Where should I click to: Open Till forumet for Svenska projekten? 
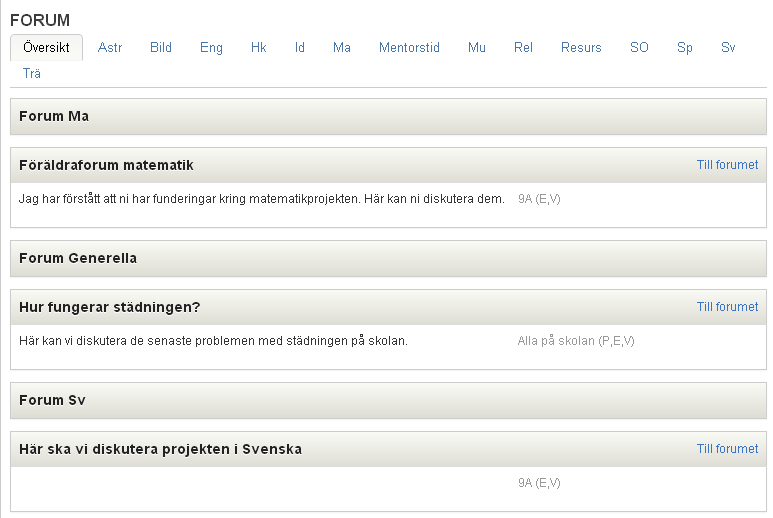coord(727,449)
